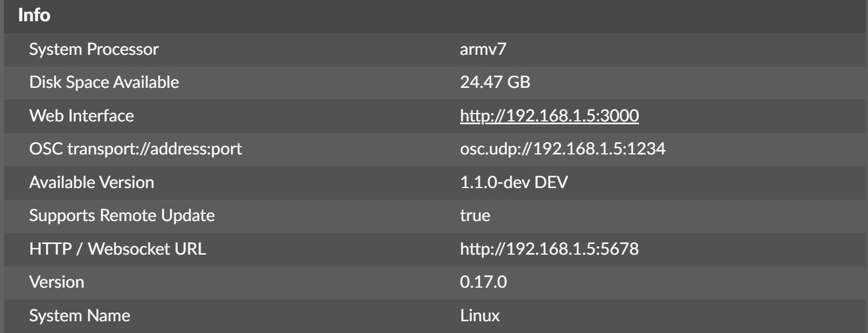Select the Linux system name value

coord(480,316)
